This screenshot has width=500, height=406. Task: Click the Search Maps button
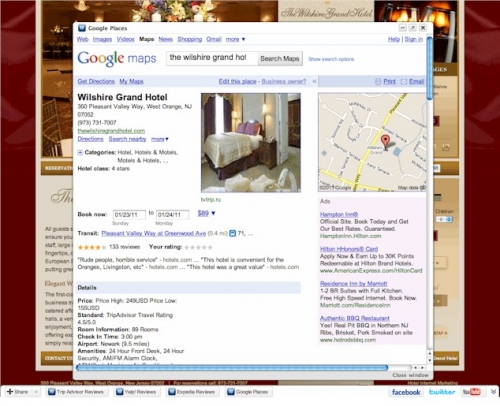tap(280, 59)
